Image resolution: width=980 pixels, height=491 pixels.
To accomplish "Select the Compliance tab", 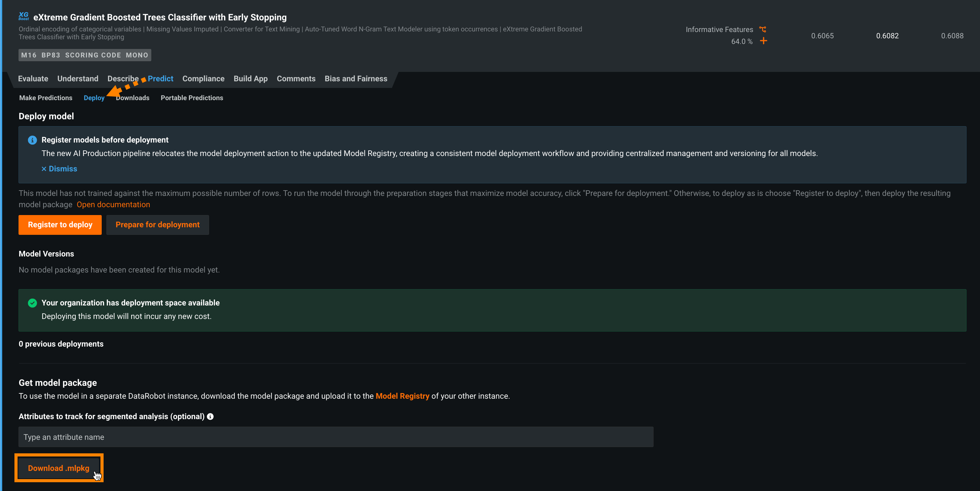I will pos(203,79).
